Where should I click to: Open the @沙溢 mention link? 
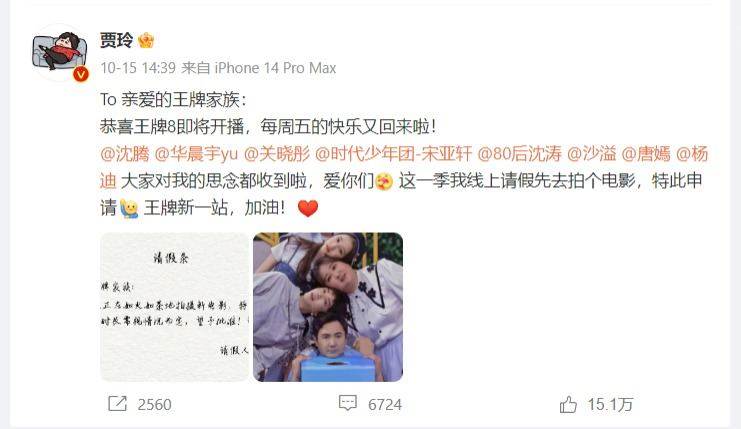pyautogui.click(x=591, y=154)
